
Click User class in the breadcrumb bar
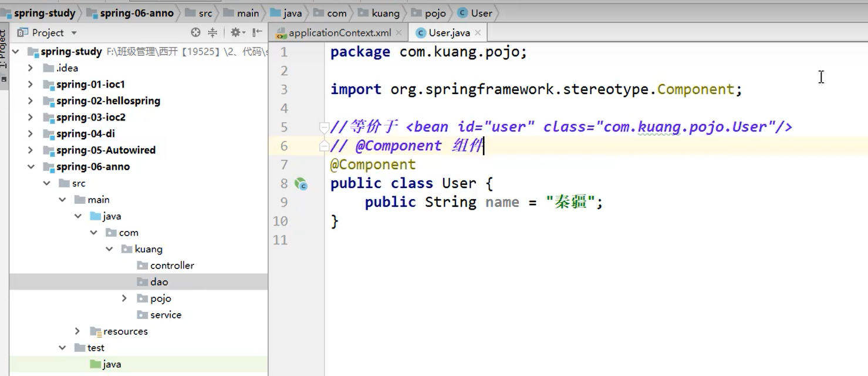pos(475,13)
